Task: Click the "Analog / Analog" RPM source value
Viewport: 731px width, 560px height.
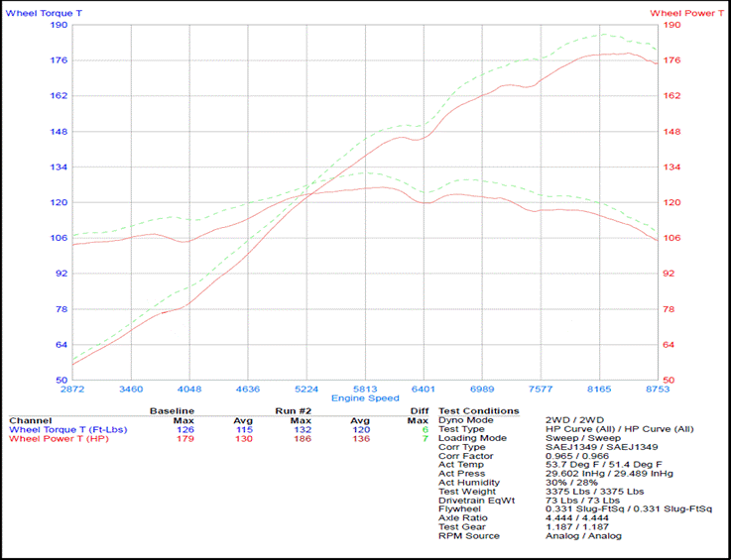Action: click(583, 536)
